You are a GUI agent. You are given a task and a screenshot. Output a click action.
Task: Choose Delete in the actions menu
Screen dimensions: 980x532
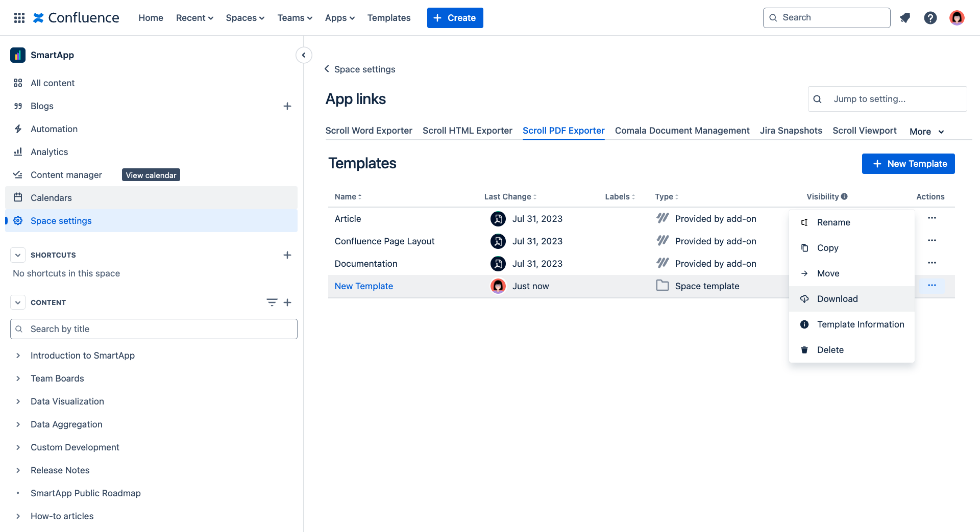830,350
